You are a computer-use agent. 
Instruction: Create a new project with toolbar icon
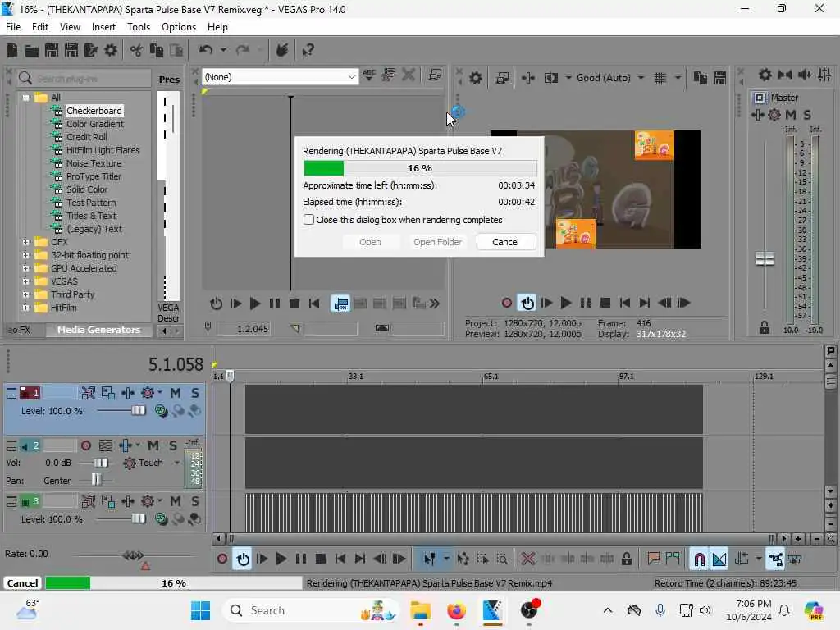pos(12,50)
